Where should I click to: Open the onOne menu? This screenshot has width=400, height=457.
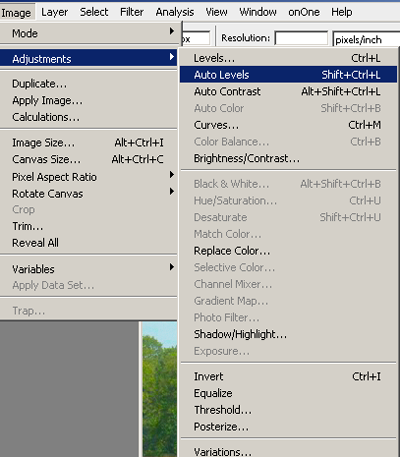click(304, 12)
